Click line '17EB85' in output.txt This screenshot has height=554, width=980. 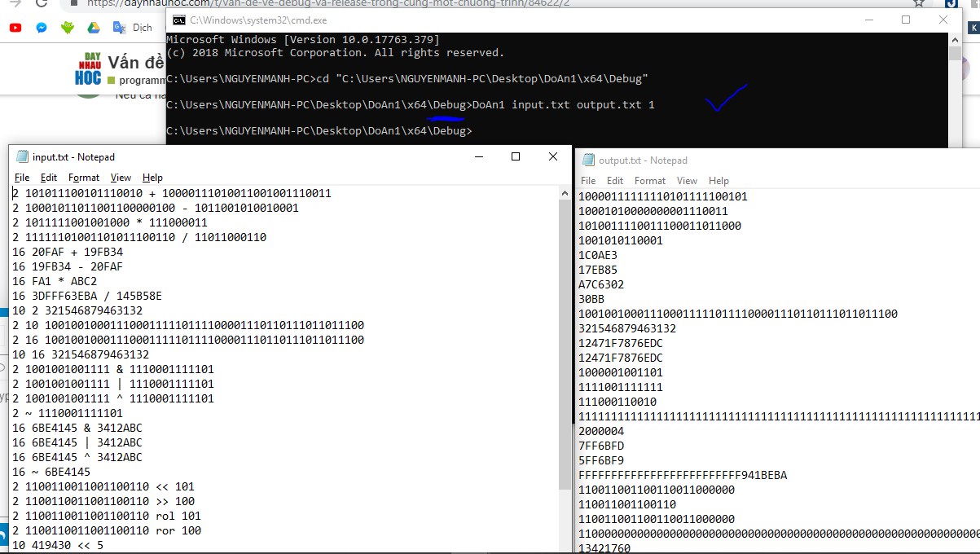[x=598, y=270]
